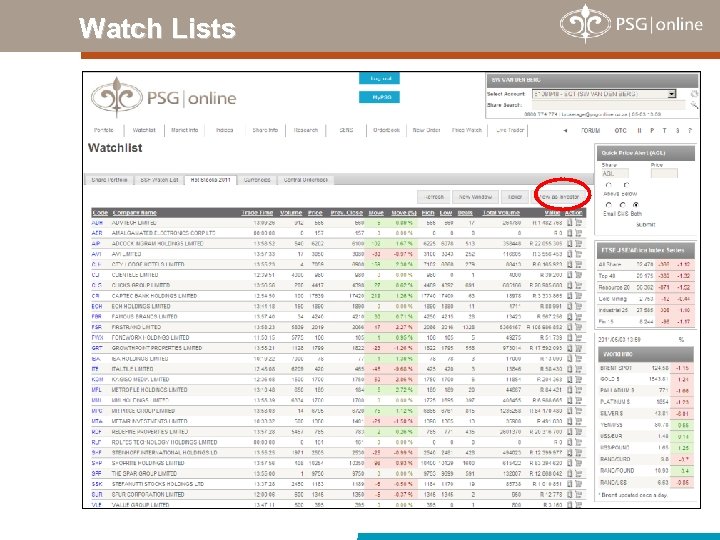Sort by the Company Name column header
This screenshot has width=720, height=540.
[x=135, y=213]
